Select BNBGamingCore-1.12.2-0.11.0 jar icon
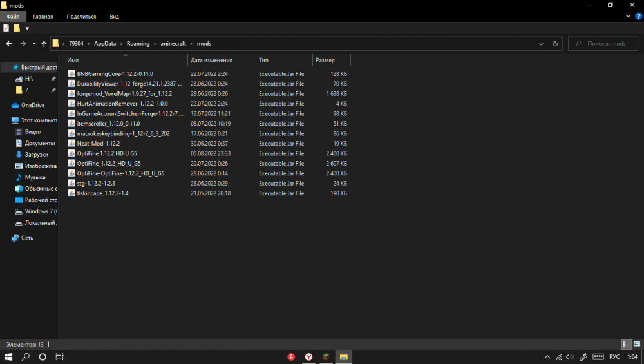The width and height of the screenshot is (644, 364). tap(71, 73)
